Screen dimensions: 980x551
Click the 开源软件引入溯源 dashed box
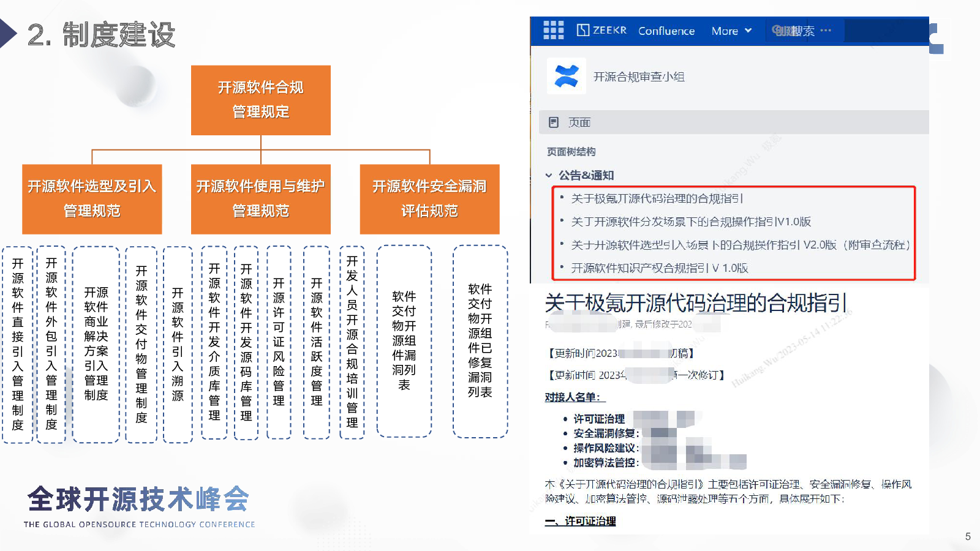point(178,344)
